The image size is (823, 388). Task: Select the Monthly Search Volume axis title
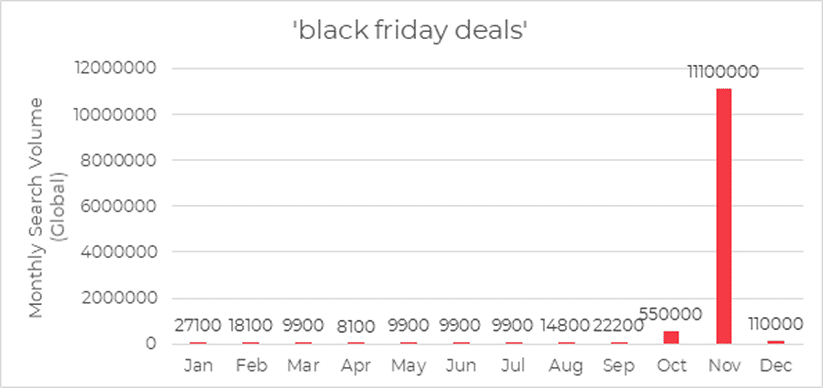[45, 206]
